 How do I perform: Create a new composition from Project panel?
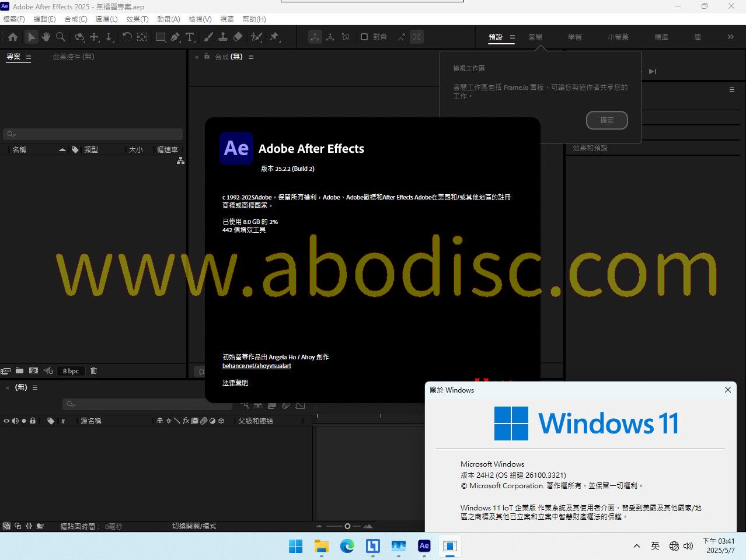33,370
